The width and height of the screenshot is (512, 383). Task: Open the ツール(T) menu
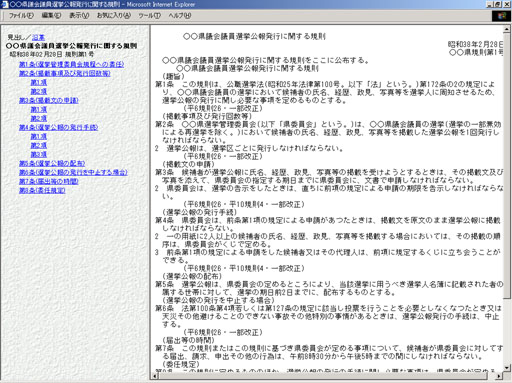(149, 15)
